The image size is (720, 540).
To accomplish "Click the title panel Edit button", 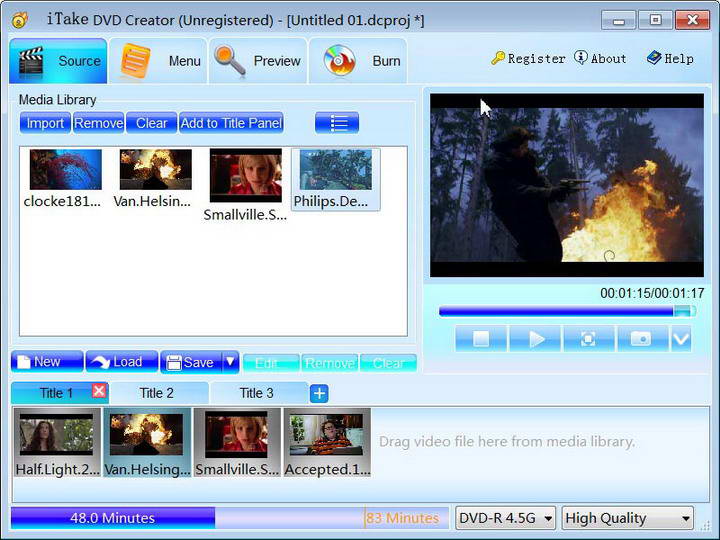I will tap(271, 363).
